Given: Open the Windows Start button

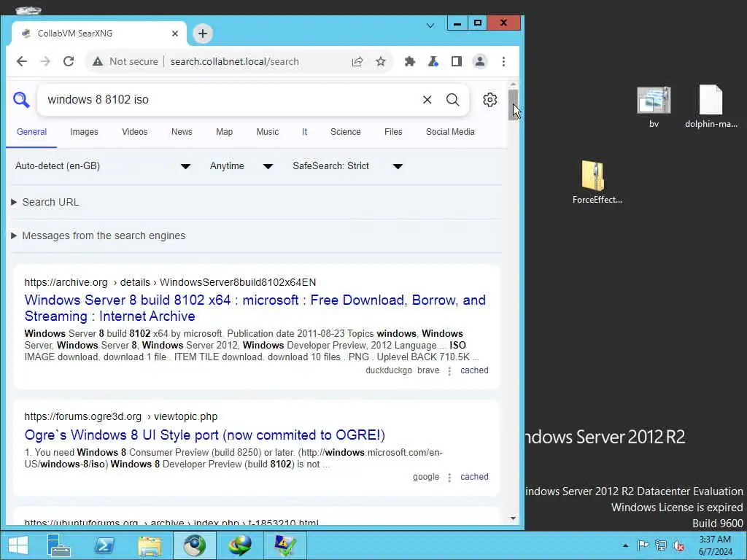Looking at the screenshot, I should pyautogui.click(x=18, y=545).
